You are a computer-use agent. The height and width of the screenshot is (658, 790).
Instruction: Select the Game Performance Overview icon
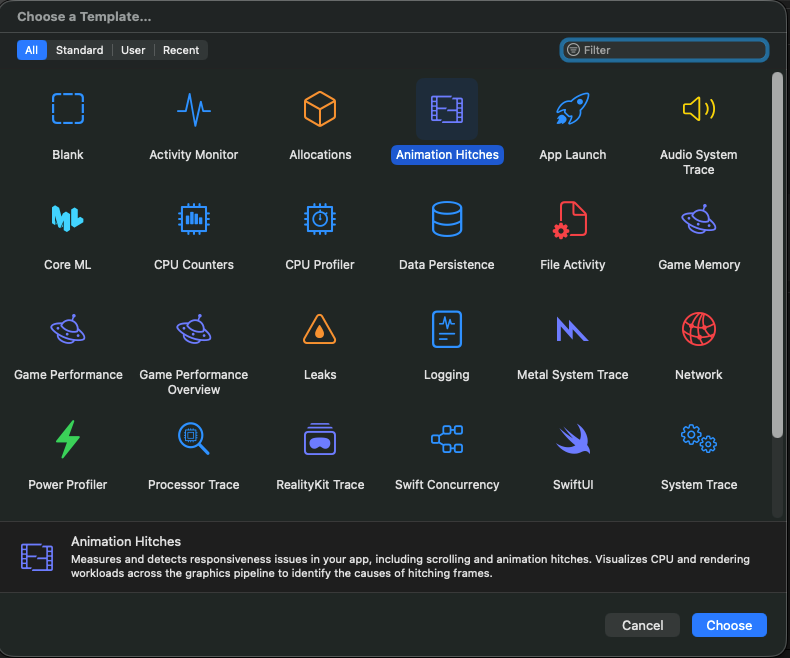click(x=193, y=329)
